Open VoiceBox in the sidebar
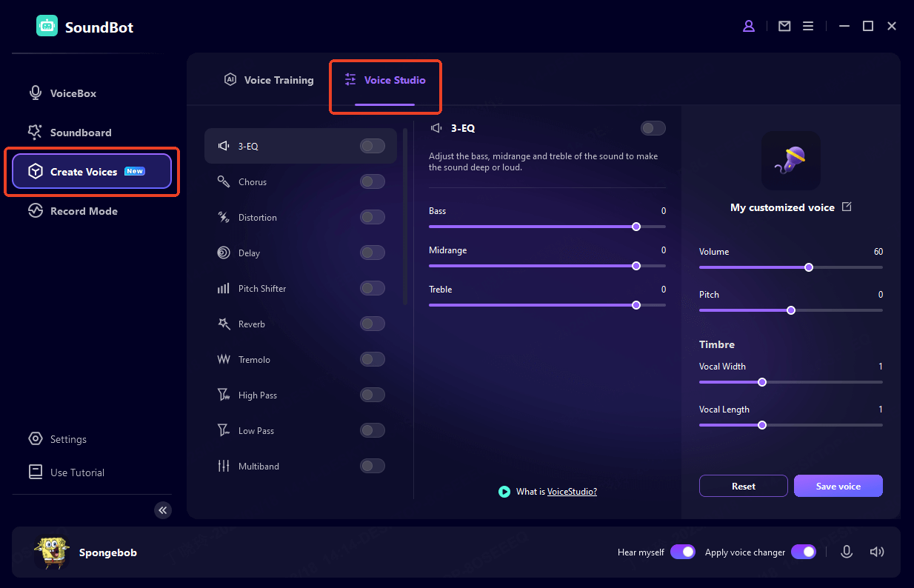The height and width of the screenshot is (588, 914). point(73,93)
